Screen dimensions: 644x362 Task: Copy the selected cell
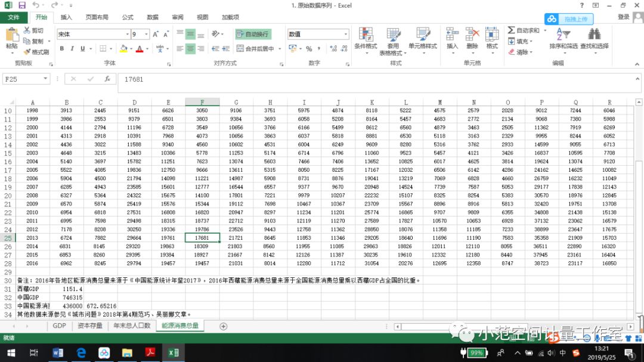[x=34, y=41]
